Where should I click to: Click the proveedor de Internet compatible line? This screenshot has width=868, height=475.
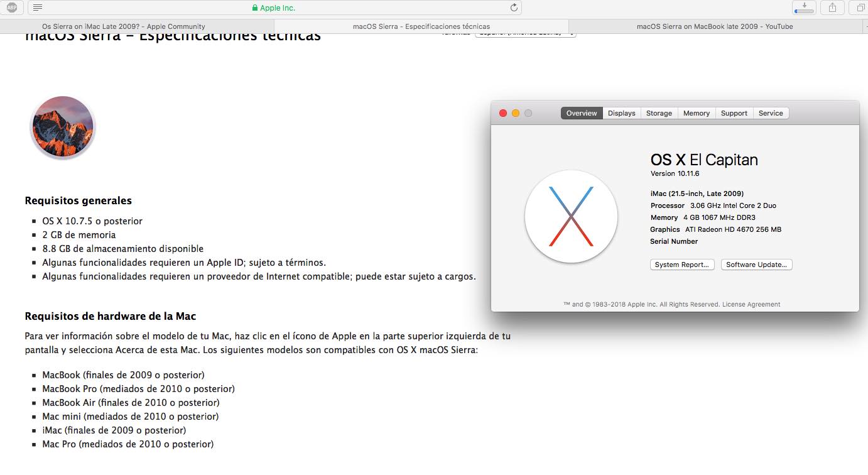point(259,276)
